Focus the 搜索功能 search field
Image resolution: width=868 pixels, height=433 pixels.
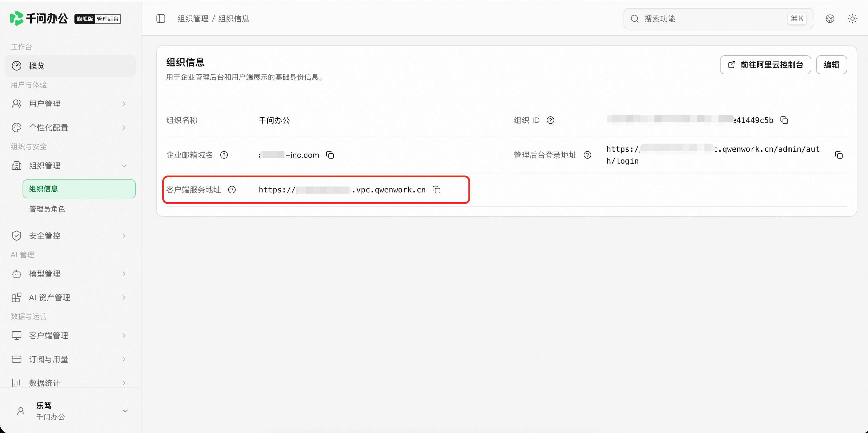pyautogui.click(x=718, y=18)
